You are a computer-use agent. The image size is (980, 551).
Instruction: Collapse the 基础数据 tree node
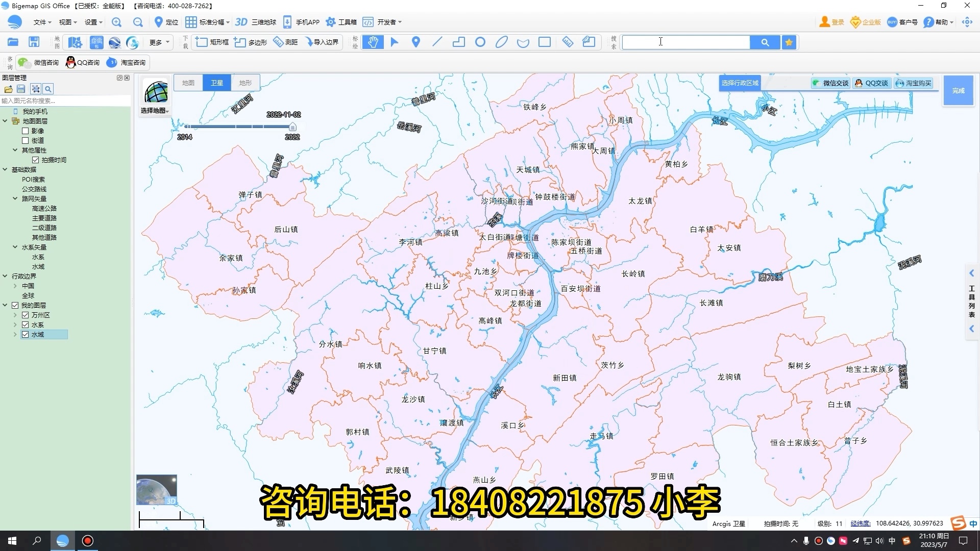[x=5, y=170]
